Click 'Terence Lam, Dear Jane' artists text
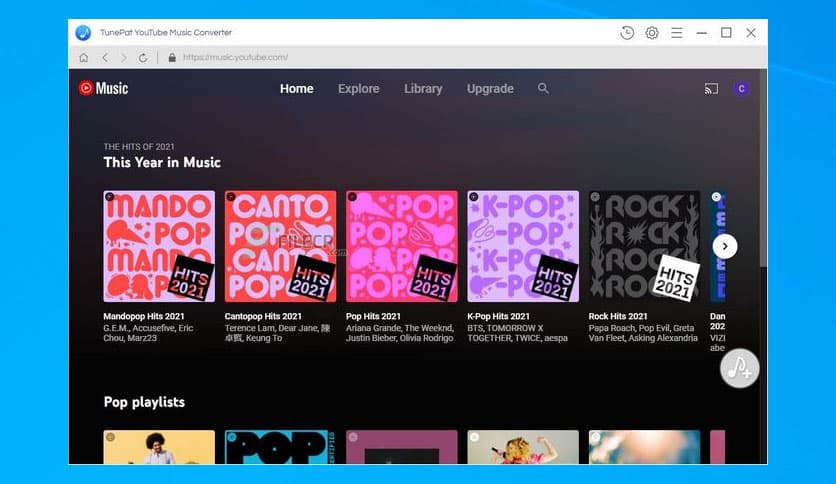This screenshot has width=836, height=484. pos(277,333)
